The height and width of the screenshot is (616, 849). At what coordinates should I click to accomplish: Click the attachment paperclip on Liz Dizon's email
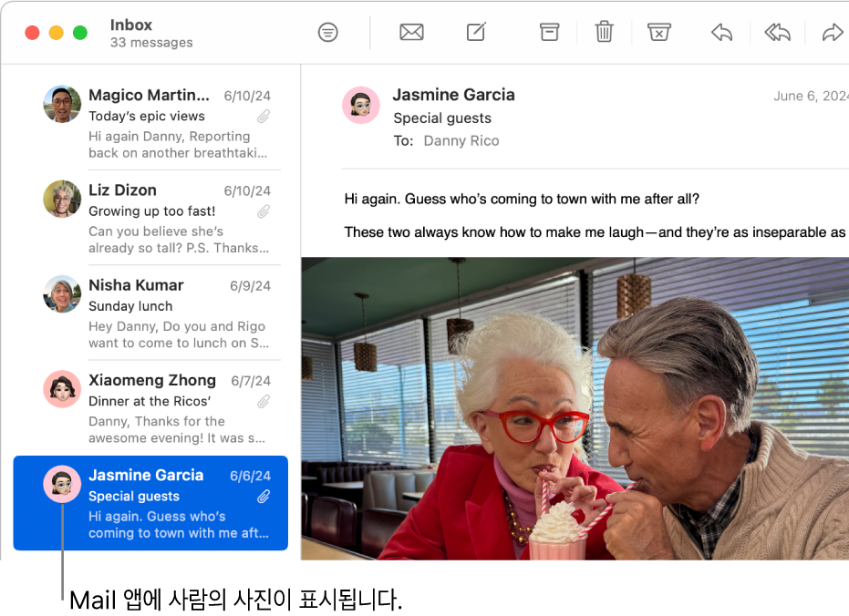click(x=264, y=211)
